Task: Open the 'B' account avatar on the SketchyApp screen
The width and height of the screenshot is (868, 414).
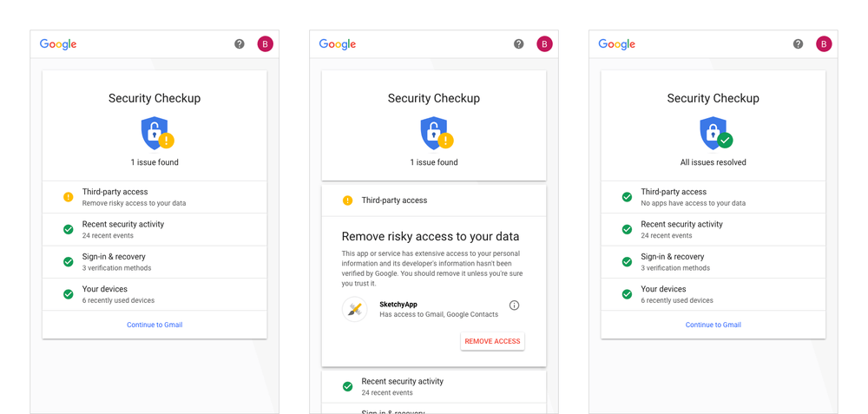Action: point(544,44)
